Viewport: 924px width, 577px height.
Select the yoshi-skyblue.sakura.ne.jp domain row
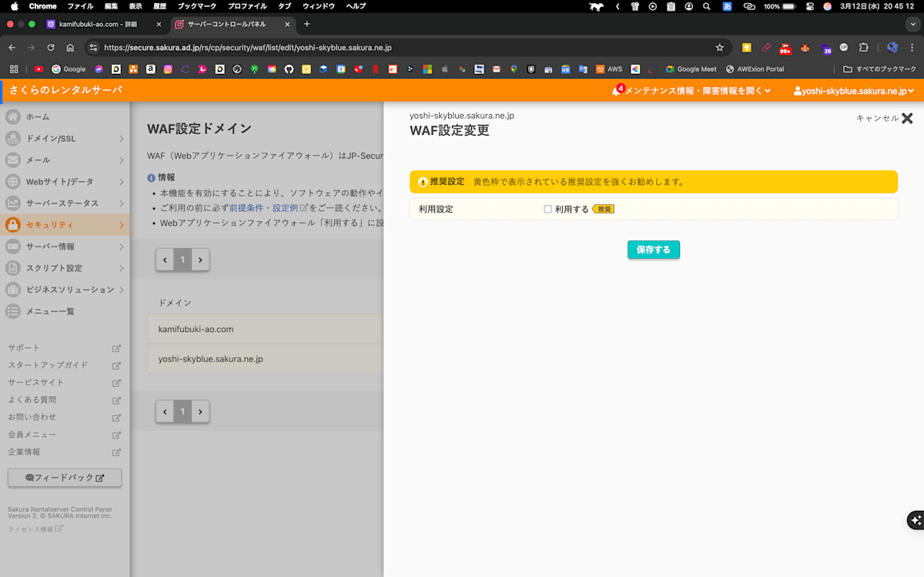pos(265,359)
